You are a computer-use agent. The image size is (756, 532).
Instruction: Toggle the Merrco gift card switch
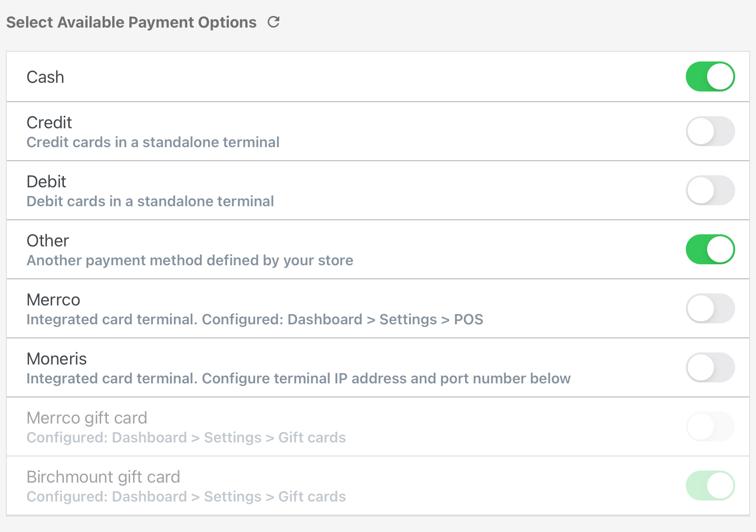(x=710, y=426)
